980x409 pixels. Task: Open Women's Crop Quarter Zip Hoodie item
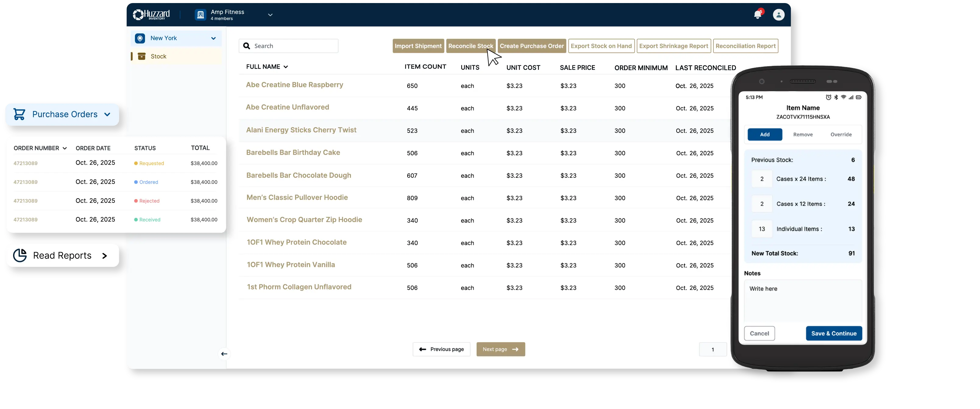[x=304, y=219]
